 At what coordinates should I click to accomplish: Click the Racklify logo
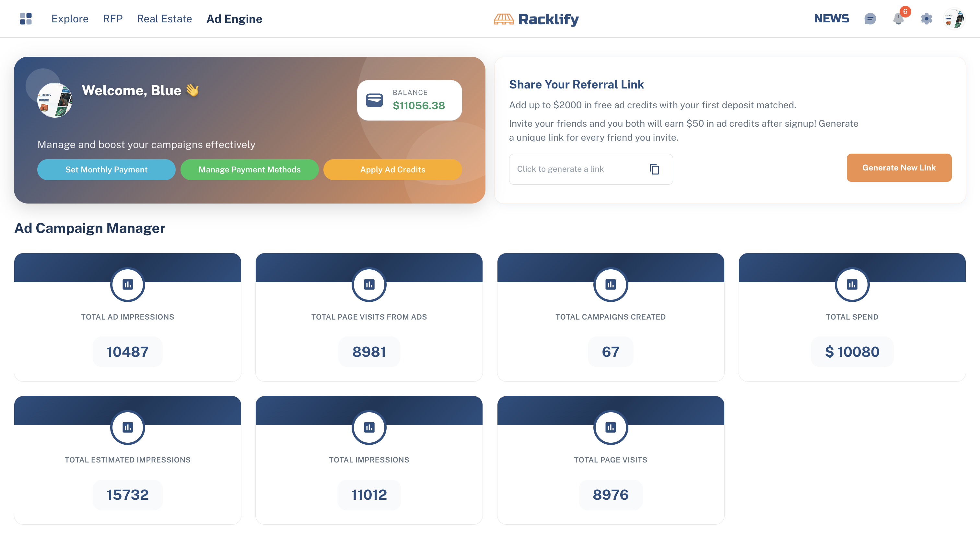point(536,19)
